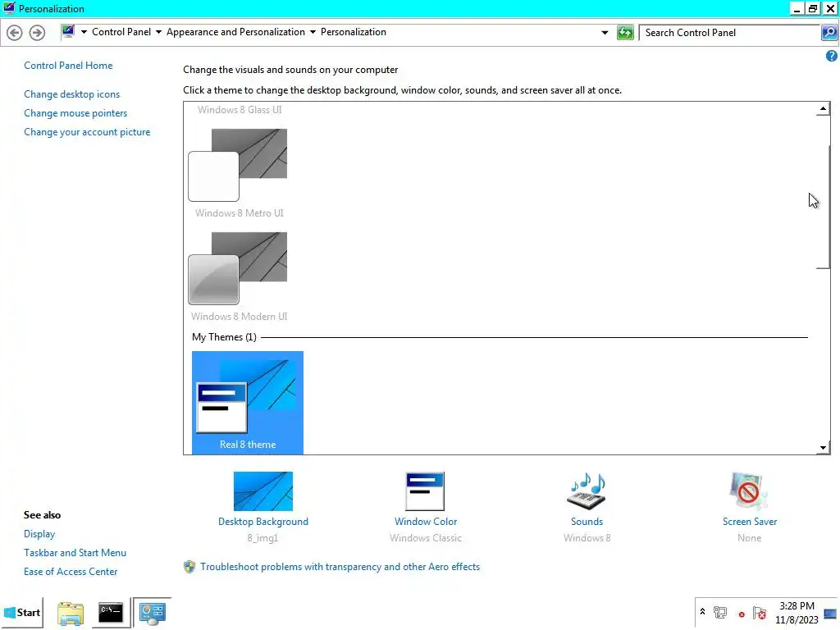Click the theme list scroll up arrow
This screenshot has width=840, height=630.
(x=823, y=109)
